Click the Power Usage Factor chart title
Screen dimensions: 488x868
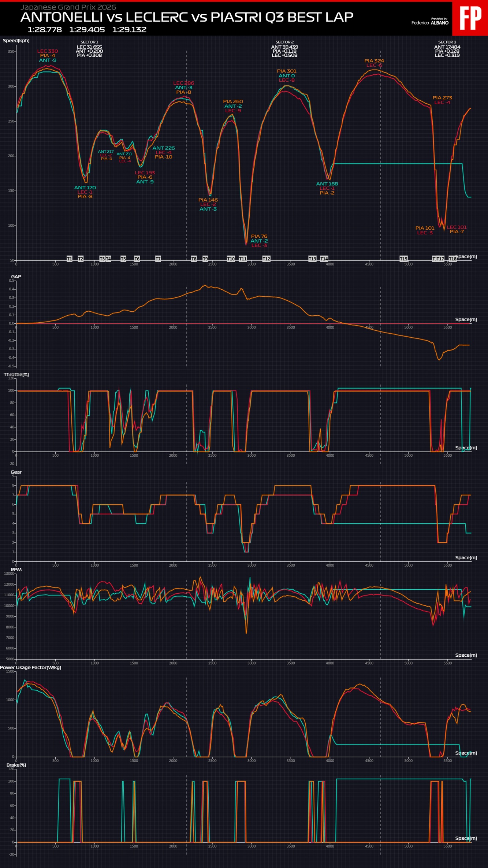click(31, 667)
